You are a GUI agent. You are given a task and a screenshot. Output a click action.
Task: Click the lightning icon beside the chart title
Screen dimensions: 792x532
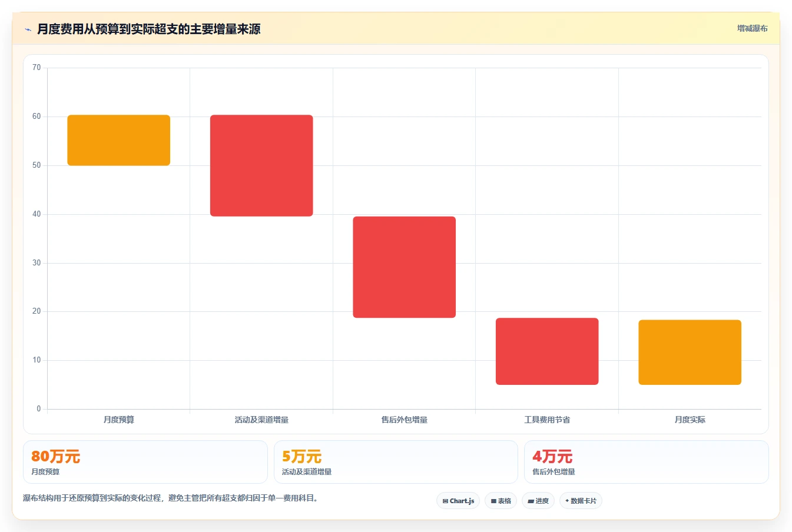tap(28, 29)
